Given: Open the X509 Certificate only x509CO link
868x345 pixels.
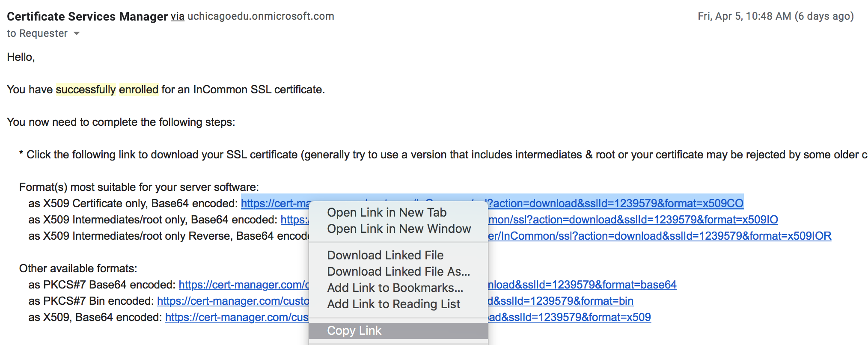Looking at the screenshot, I should (x=615, y=203).
